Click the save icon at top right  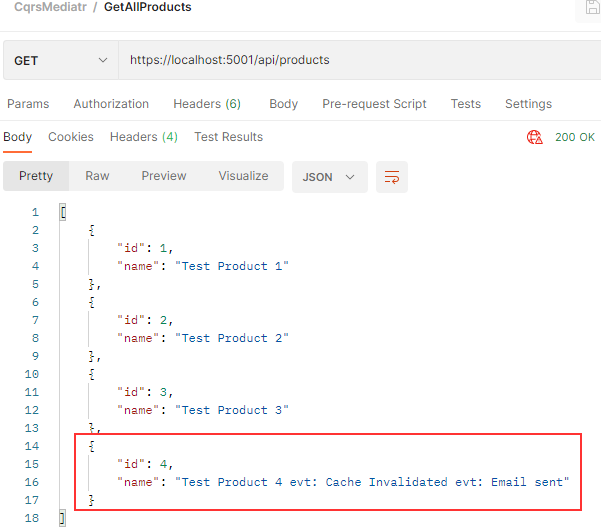592,8
